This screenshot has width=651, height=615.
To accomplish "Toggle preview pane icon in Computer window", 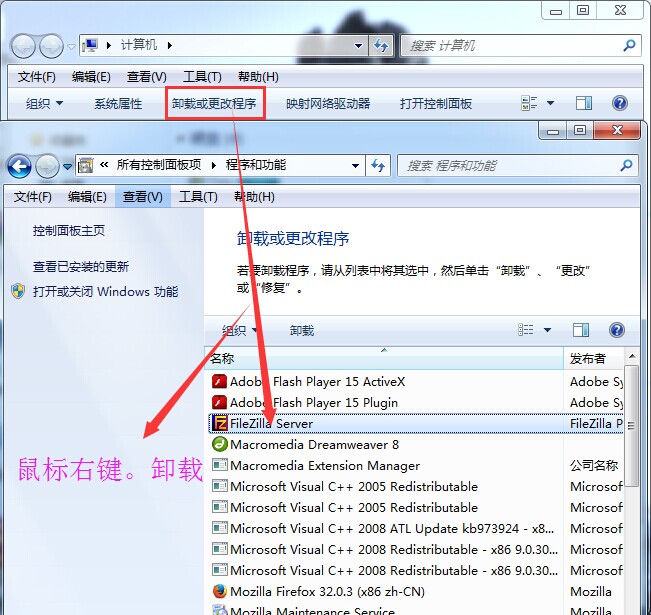I will click(x=584, y=103).
